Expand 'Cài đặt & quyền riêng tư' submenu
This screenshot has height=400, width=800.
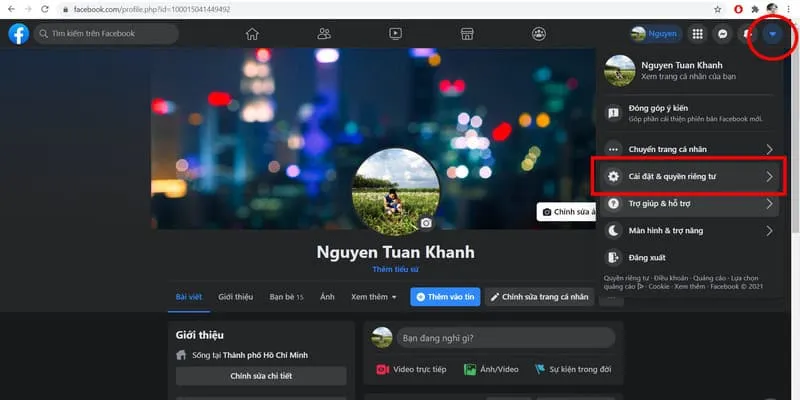[686, 177]
